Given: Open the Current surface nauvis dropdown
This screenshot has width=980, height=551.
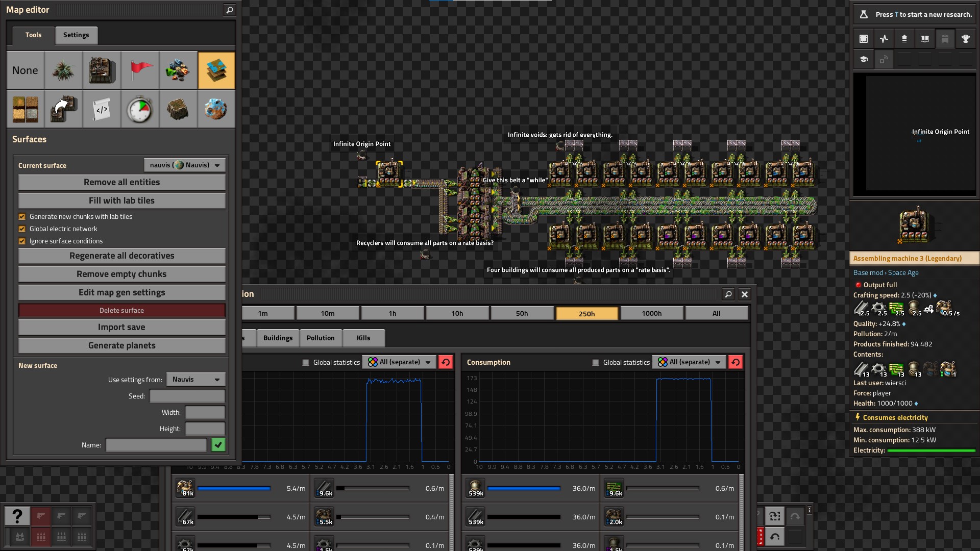Looking at the screenshot, I should (185, 165).
